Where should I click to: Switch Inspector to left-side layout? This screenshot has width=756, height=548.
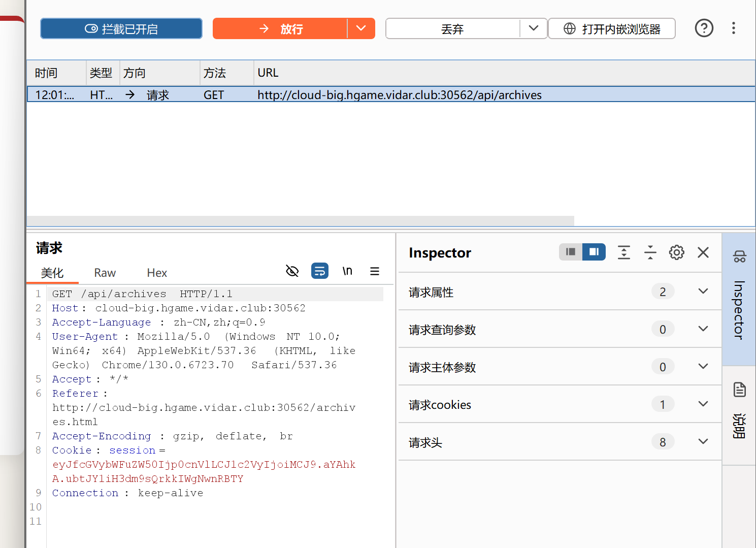click(571, 252)
